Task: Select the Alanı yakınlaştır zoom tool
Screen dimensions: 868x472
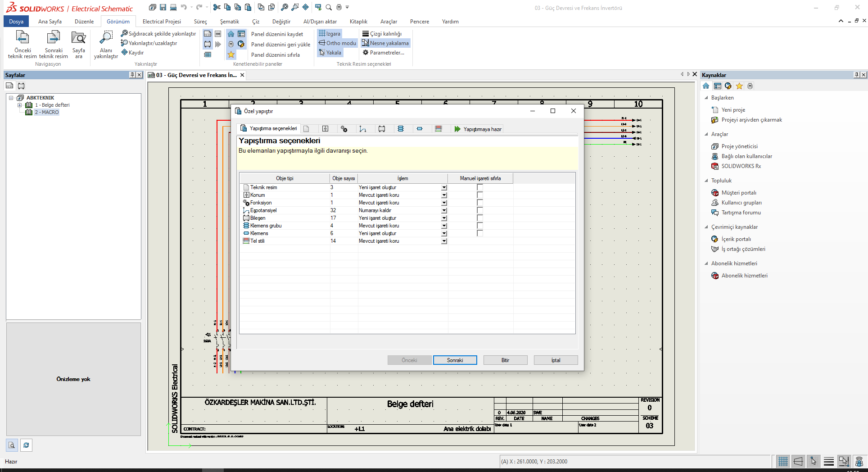Action: pyautogui.click(x=106, y=38)
